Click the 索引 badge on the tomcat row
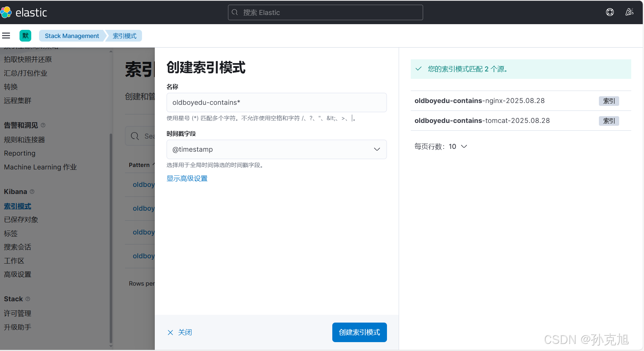 point(609,121)
